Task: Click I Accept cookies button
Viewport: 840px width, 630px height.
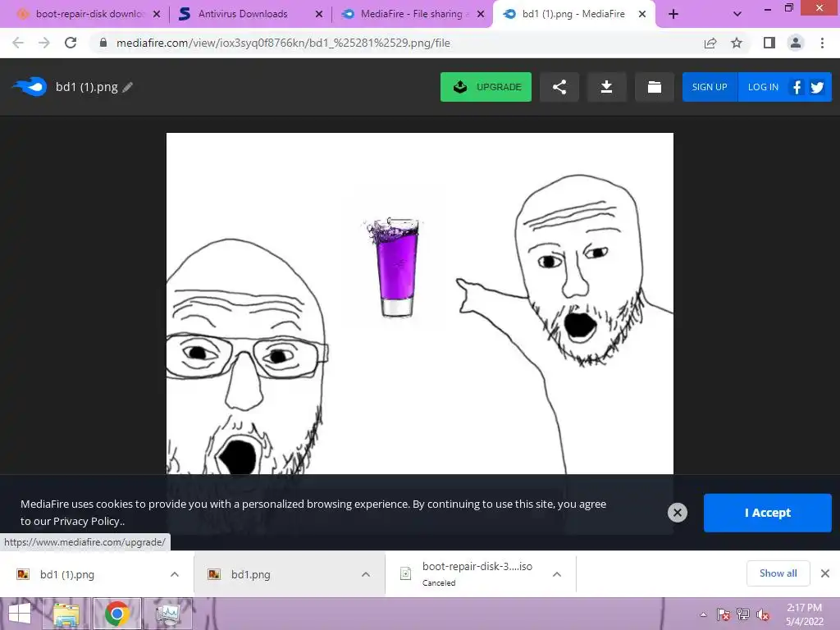Action: (x=768, y=513)
